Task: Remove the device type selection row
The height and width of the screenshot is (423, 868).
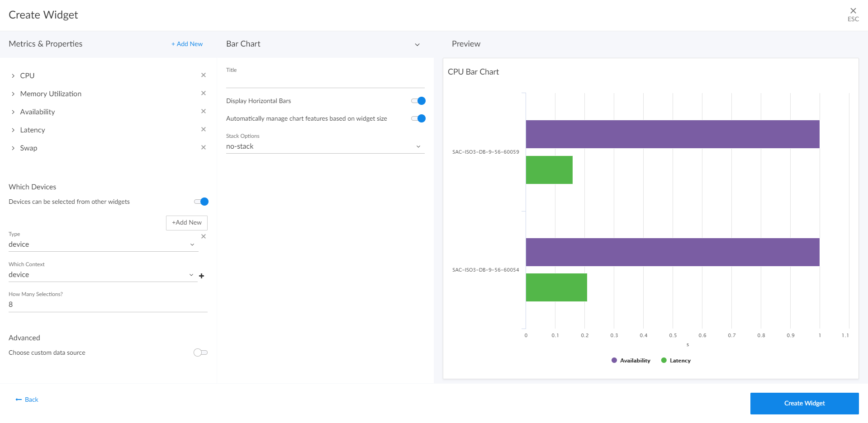Action: point(204,236)
